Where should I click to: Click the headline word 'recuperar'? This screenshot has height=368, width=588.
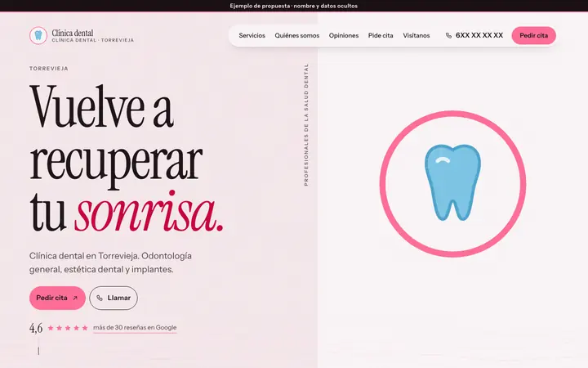point(116,164)
